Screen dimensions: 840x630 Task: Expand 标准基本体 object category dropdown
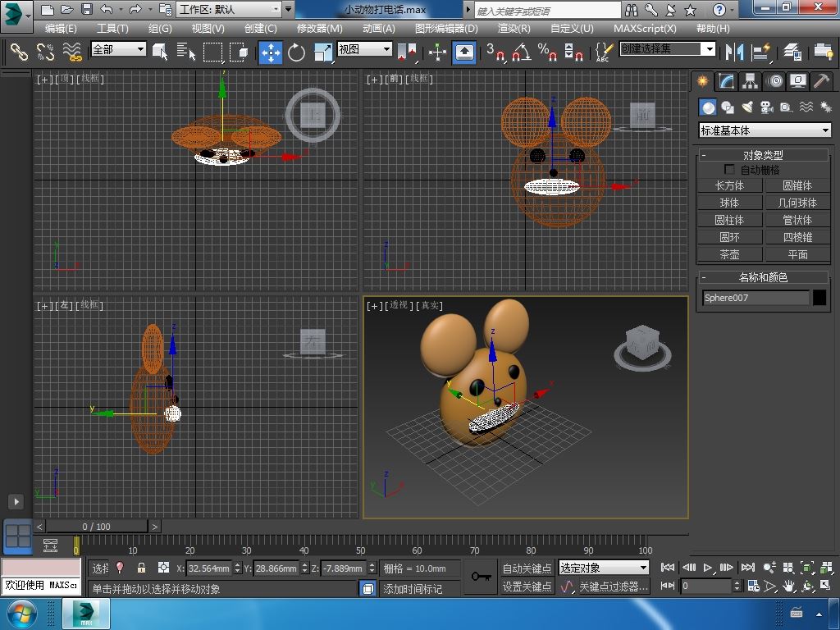[x=765, y=130]
